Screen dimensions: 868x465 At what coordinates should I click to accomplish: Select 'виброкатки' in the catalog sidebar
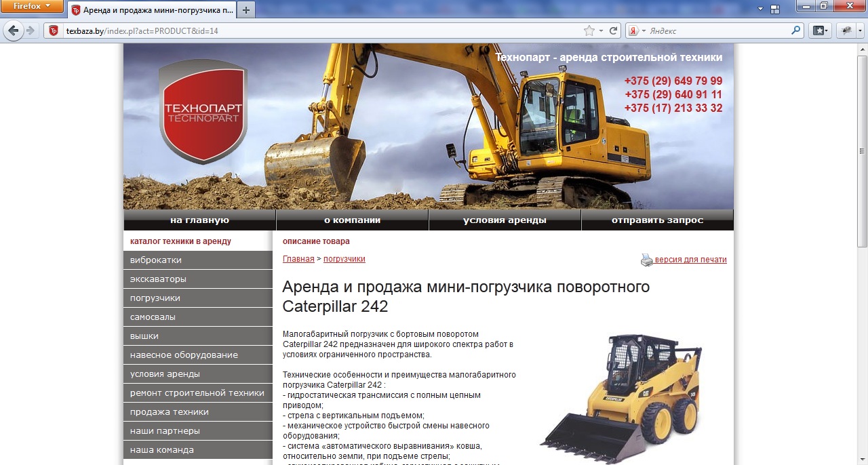[198, 260]
